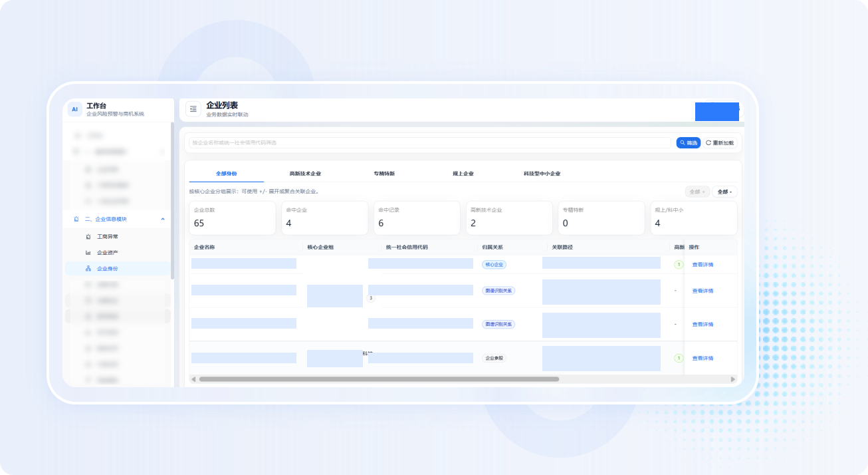
Task: Click the hierarchy icon for 企业身份
Action: click(88, 269)
